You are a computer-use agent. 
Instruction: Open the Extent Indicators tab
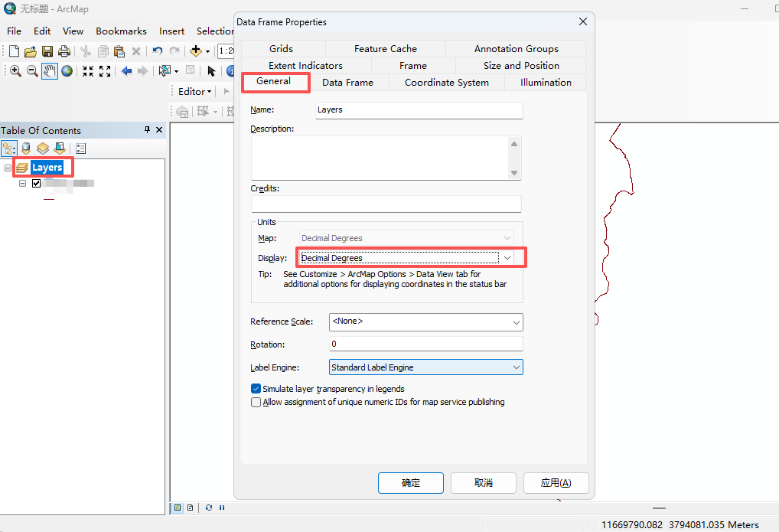point(305,66)
